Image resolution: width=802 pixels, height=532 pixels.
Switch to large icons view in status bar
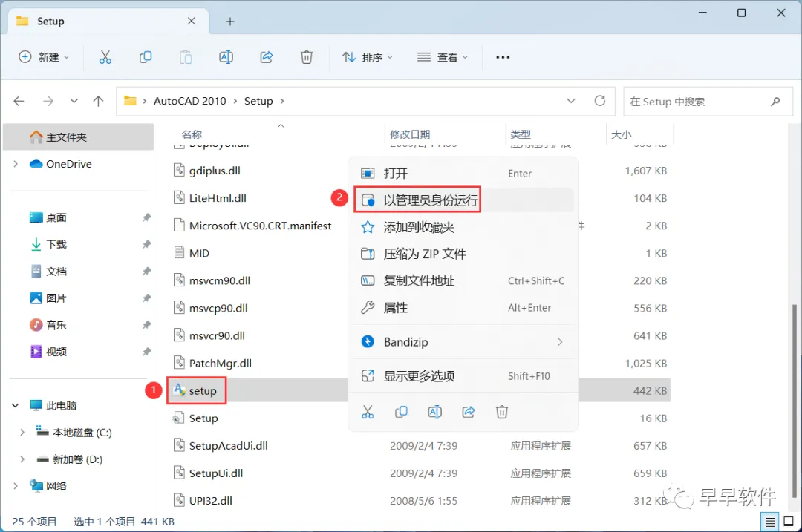(789, 522)
